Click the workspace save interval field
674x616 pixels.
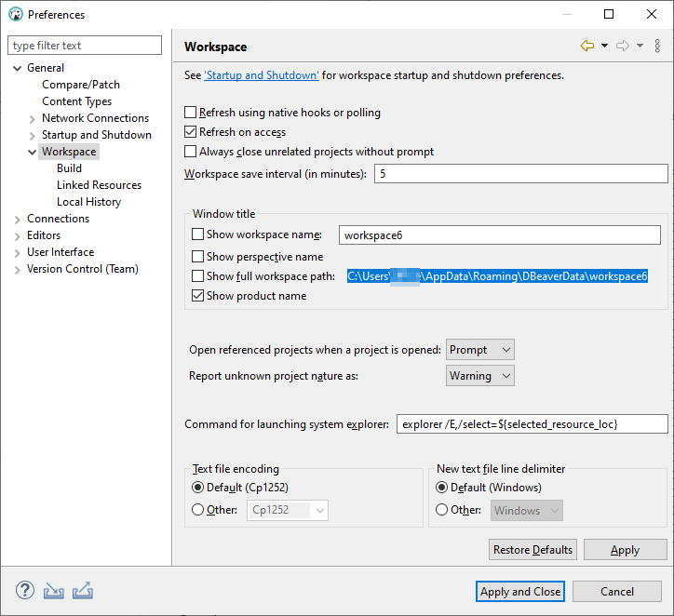click(x=521, y=174)
